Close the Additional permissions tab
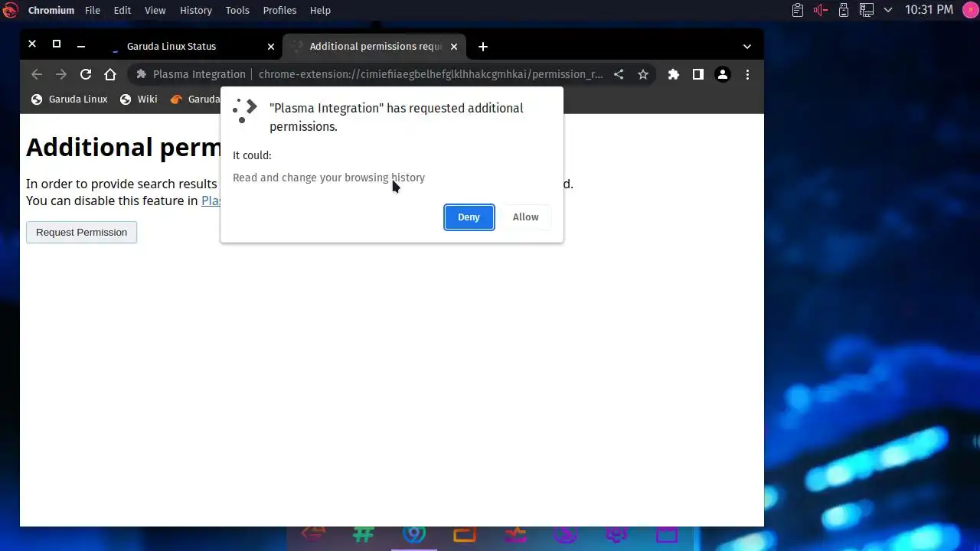 454,47
